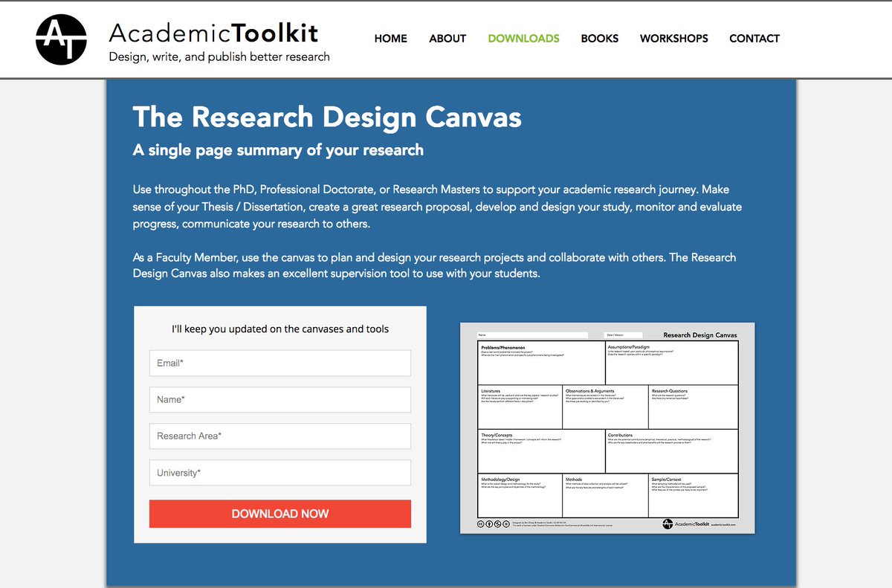Open the AcademicToolkit site title link
892x588 pixels.
[x=213, y=33]
